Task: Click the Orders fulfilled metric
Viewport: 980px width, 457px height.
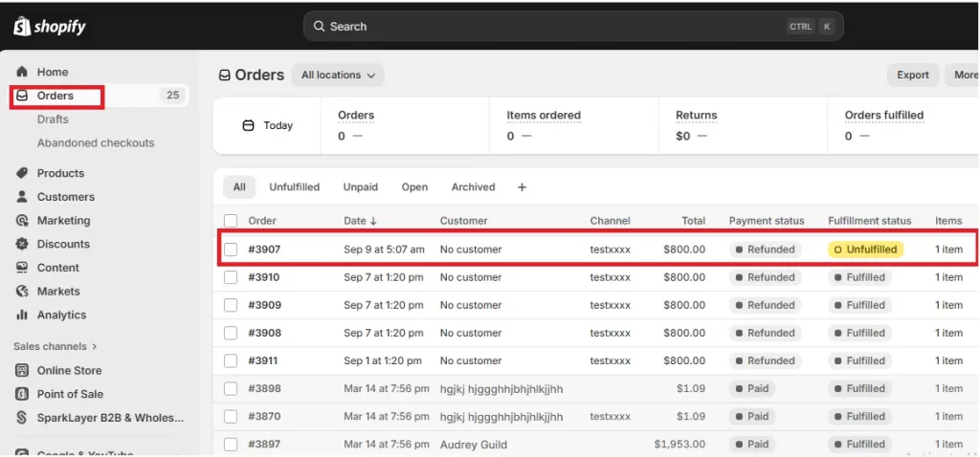Action: [x=883, y=116]
